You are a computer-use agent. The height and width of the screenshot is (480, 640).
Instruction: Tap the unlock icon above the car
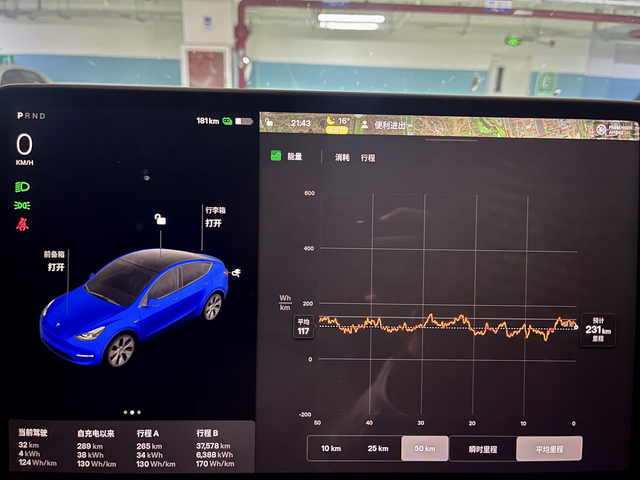click(160, 219)
